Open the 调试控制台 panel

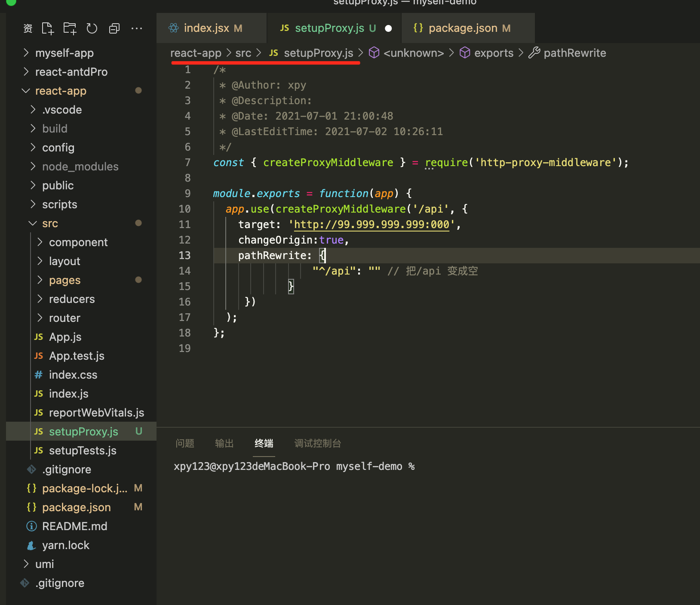[x=318, y=443]
